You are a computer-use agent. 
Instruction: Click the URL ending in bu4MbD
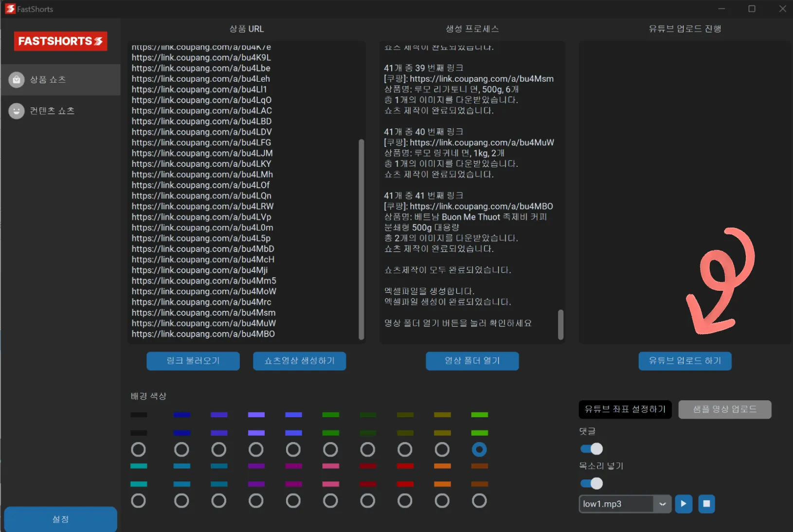coord(203,249)
